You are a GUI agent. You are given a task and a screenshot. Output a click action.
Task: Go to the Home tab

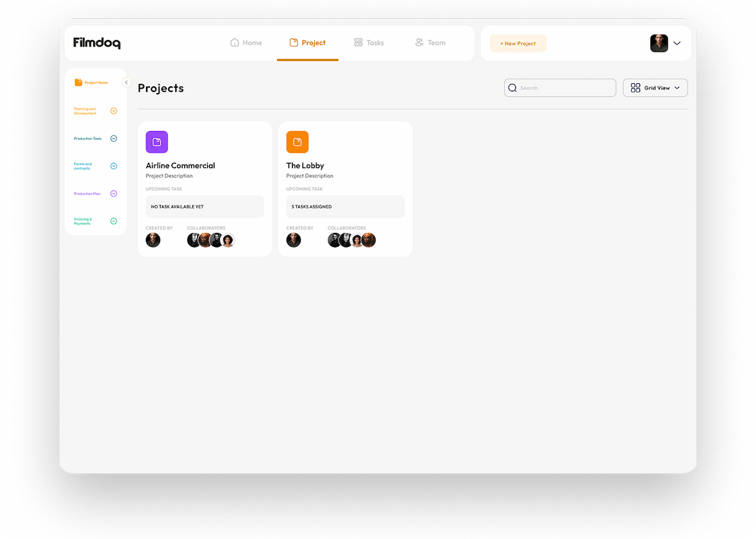coord(246,43)
